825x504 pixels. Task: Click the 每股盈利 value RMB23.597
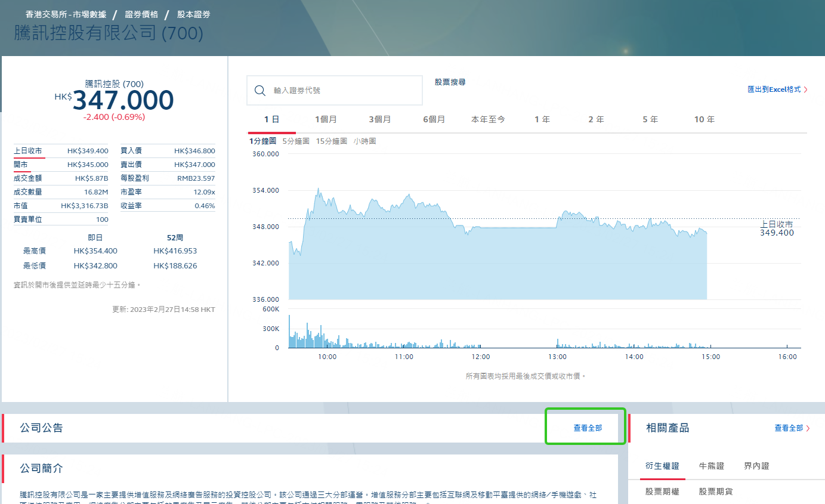[x=196, y=178]
